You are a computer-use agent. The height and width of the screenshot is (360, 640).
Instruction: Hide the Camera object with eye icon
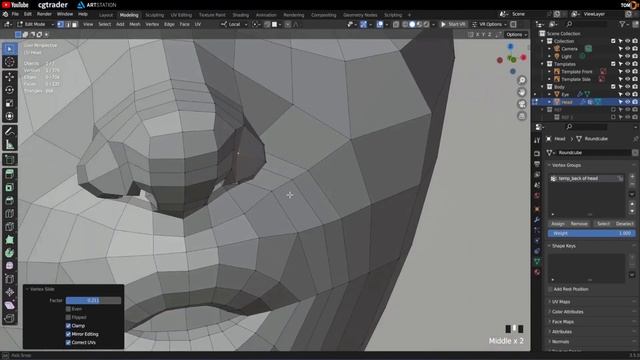point(627,49)
